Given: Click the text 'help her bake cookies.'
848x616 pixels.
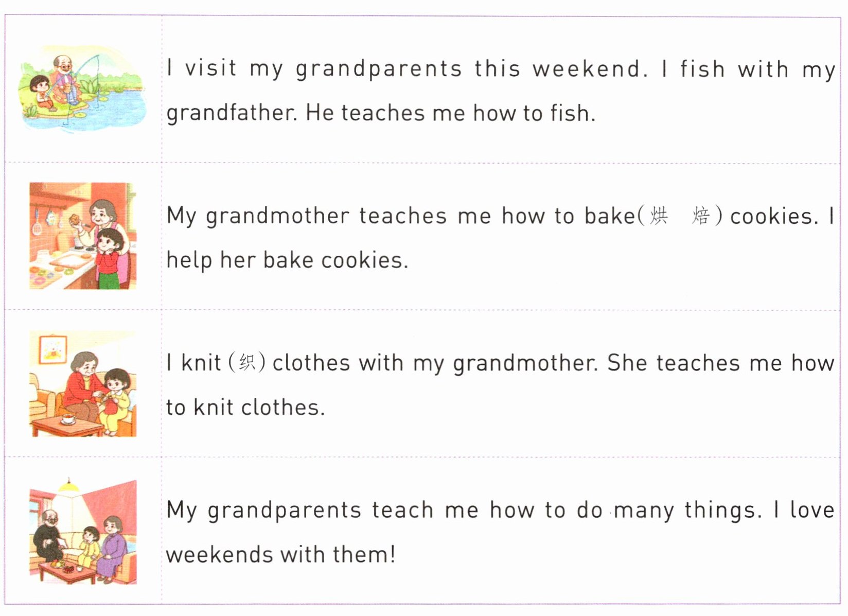Looking at the screenshot, I should tap(287, 260).
